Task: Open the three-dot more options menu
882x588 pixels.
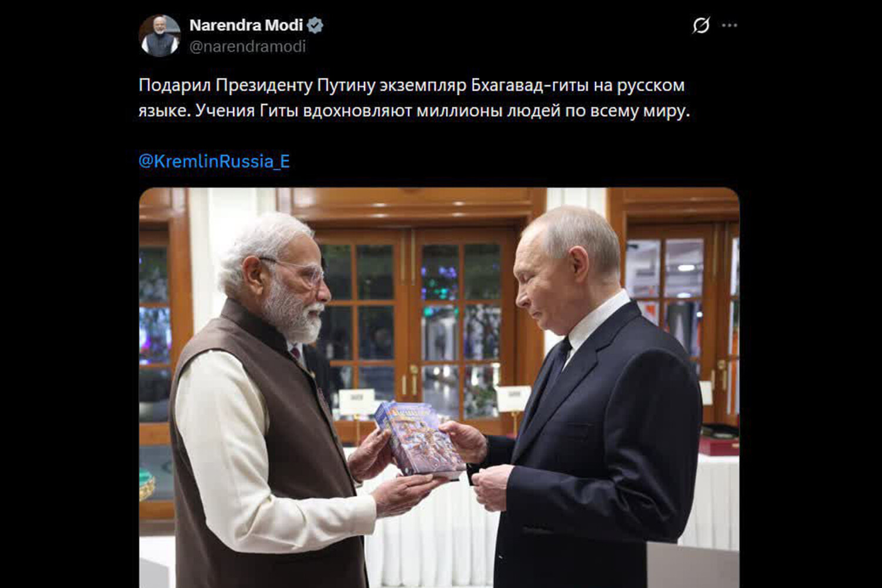Action: [x=729, y=25]
